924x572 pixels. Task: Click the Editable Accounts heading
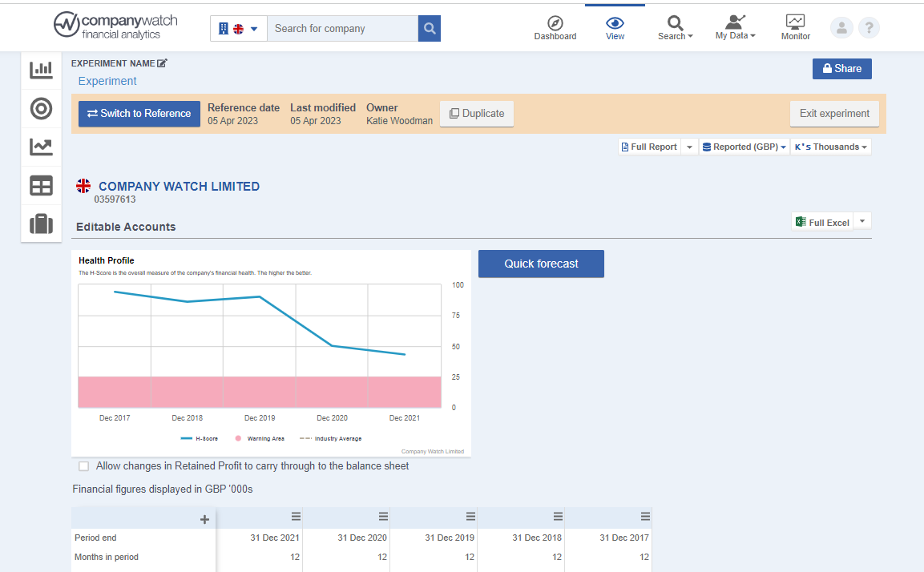pos(126,227)
